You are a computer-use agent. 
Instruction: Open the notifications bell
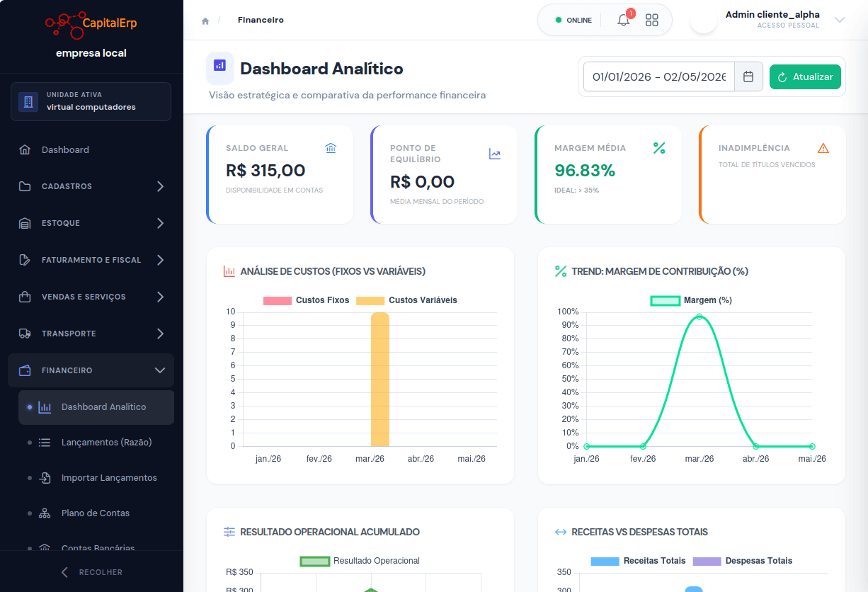tap(624, 20)
